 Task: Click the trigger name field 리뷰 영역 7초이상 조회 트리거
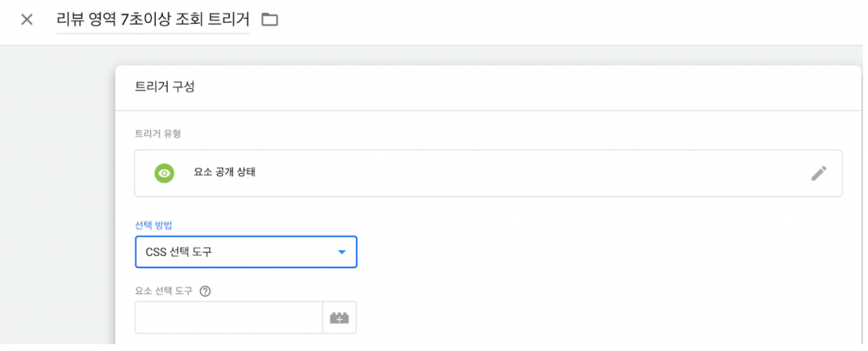tap(153, 19)
